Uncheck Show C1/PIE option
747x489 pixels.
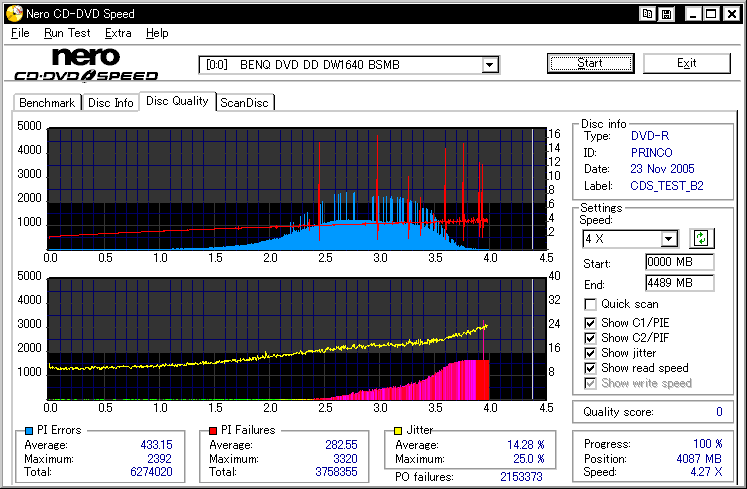click(x=591, y=321)
